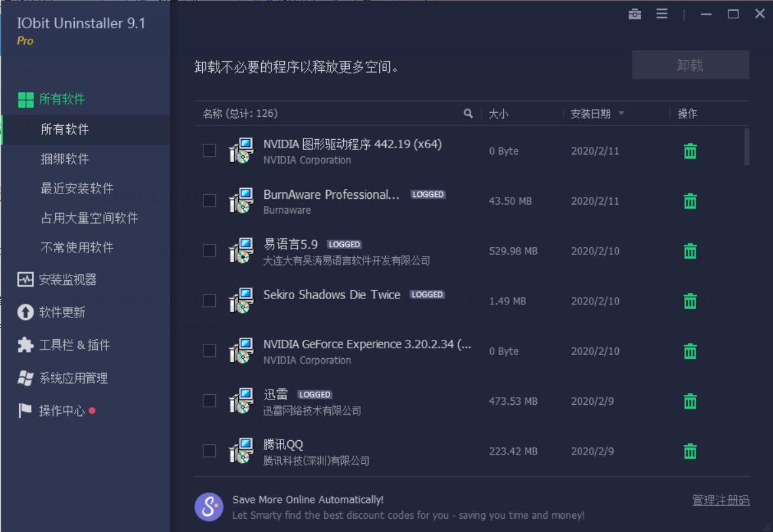Open the toolbox icon in the title bar
Viewport: 773px width, 532px height.
(x=635, y=13)
